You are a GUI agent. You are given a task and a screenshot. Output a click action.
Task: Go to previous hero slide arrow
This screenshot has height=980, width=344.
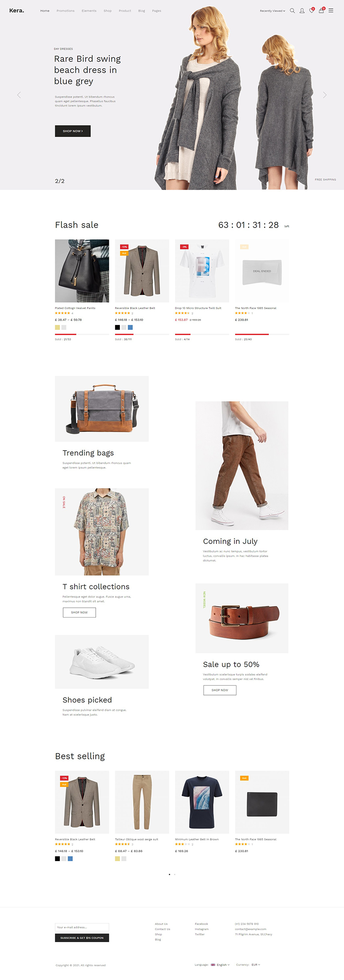point(19,95)
